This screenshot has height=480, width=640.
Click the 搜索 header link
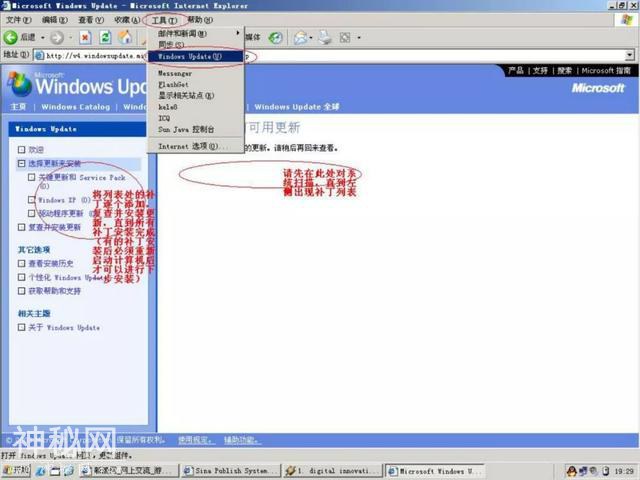564,71
